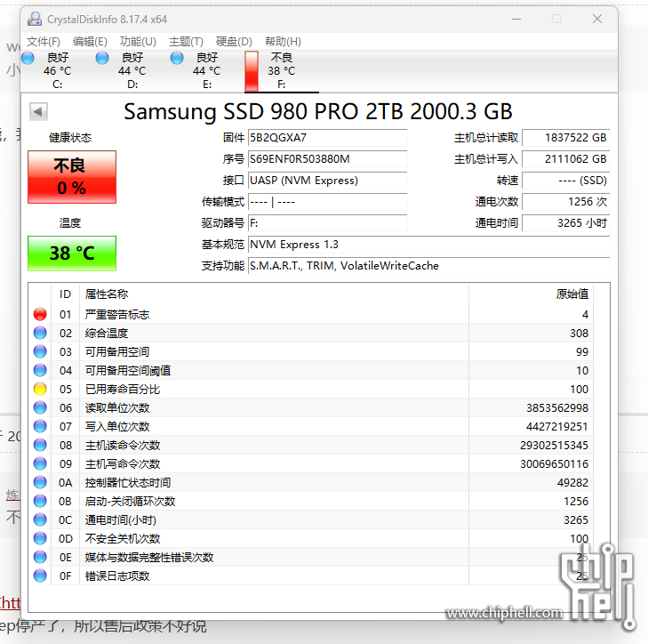648x644 pixels.
Task: Select the 可用备用空间 attribute name
Action: (117, 352)
